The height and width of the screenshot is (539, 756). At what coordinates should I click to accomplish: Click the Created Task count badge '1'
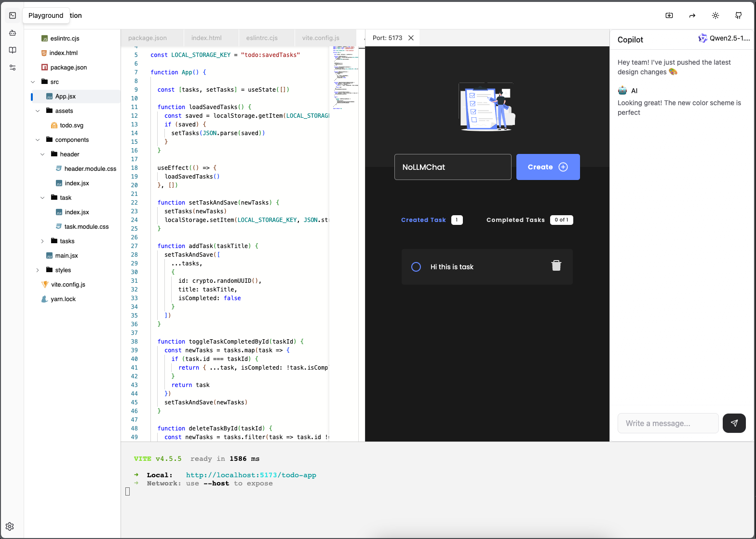coord(457,220)
